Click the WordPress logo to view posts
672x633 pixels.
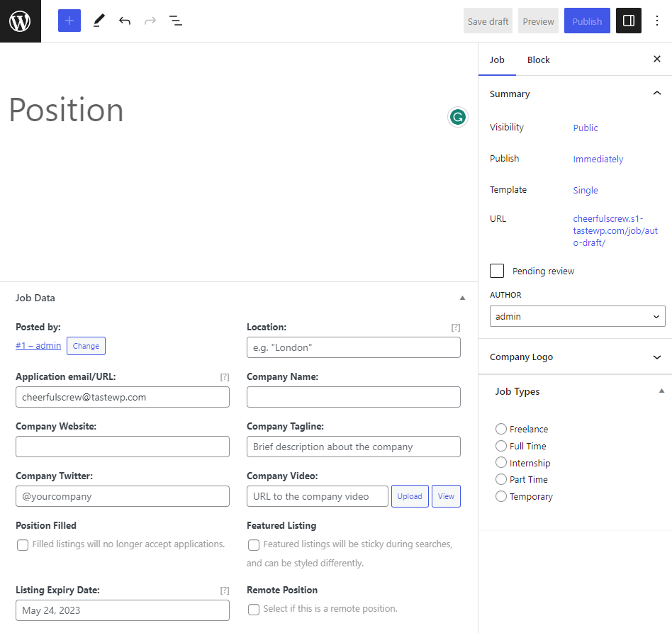click(x=20, y=21)
